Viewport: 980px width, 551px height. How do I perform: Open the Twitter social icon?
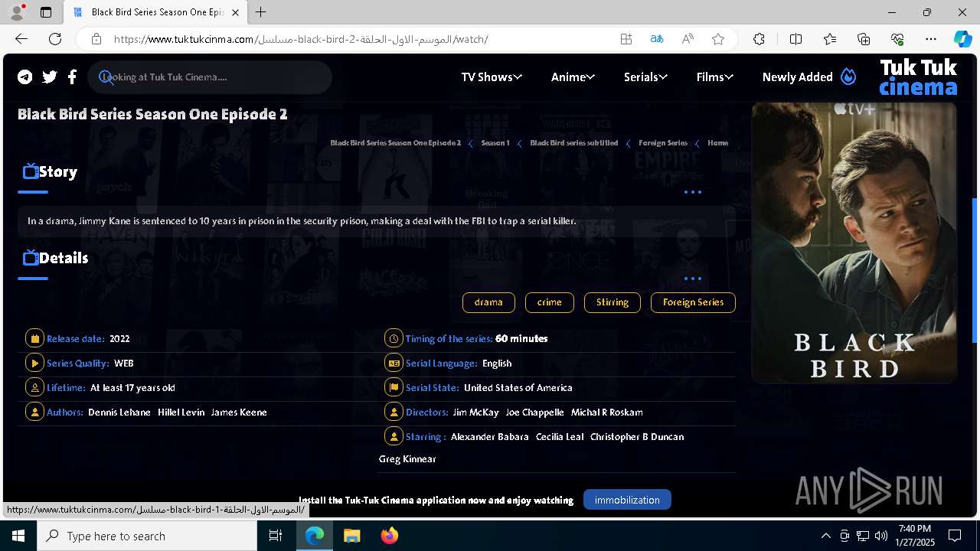(50, 77)
